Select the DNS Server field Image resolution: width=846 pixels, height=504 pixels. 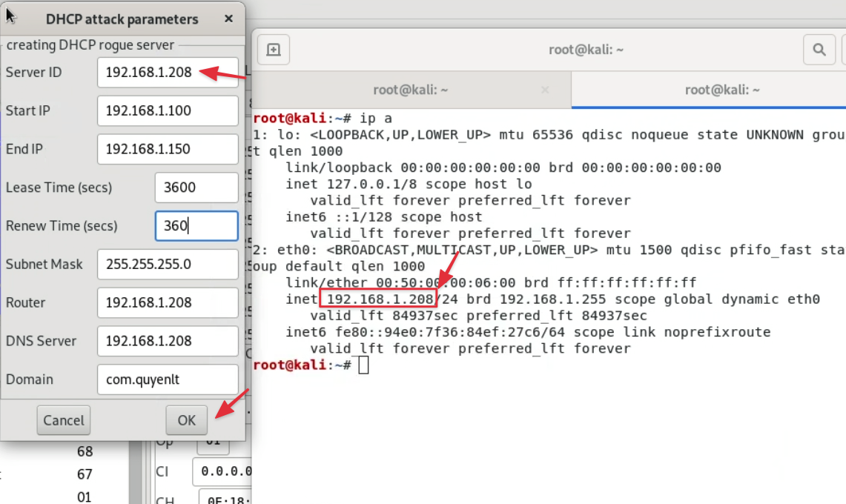coord(168,341)
